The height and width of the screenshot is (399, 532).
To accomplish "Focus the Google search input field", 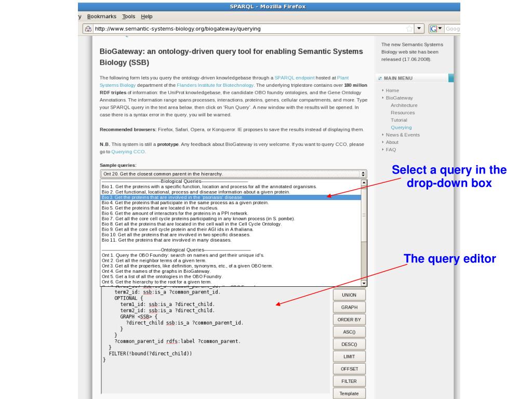I will coord(453,29).
